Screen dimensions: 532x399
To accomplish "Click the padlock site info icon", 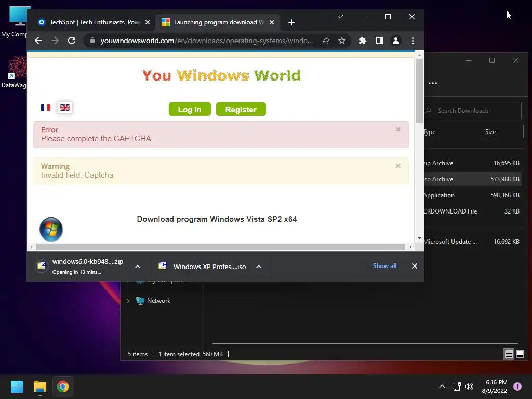I will click(x=92, y=41).
